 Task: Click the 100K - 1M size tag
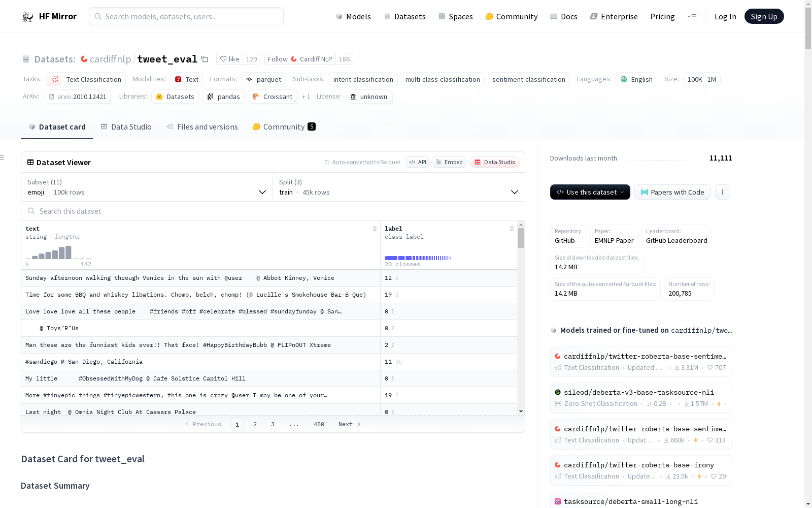coord(702,79)
